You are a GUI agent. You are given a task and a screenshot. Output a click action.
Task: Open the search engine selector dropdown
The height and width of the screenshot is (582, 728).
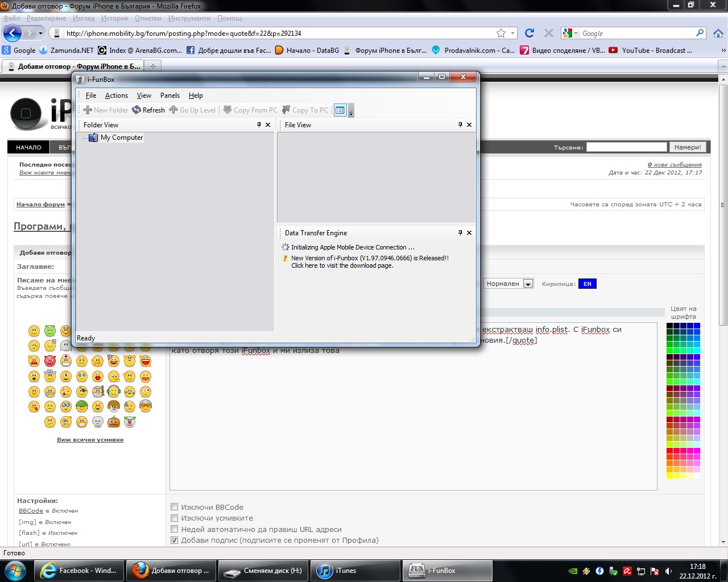click(570, 34)
